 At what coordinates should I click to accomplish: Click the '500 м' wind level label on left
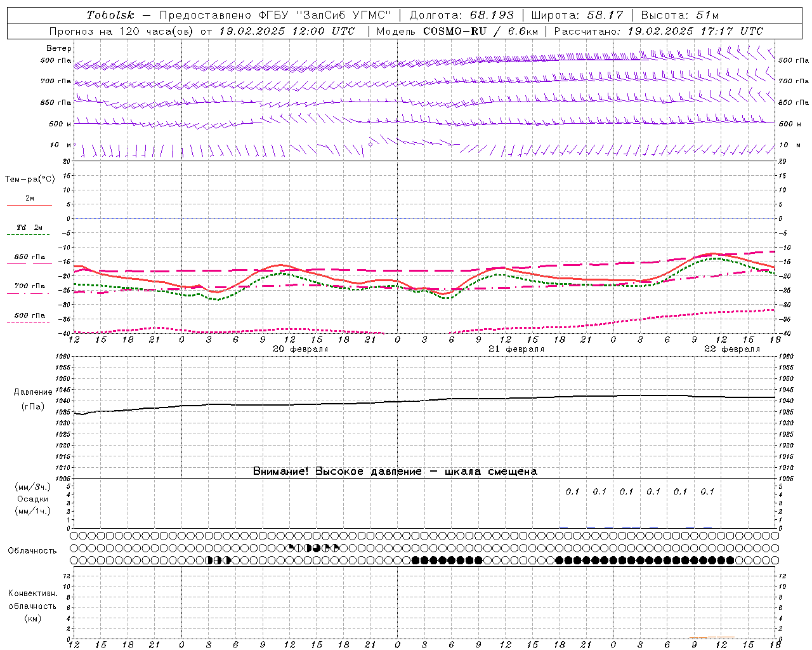[x=60, y=124]
